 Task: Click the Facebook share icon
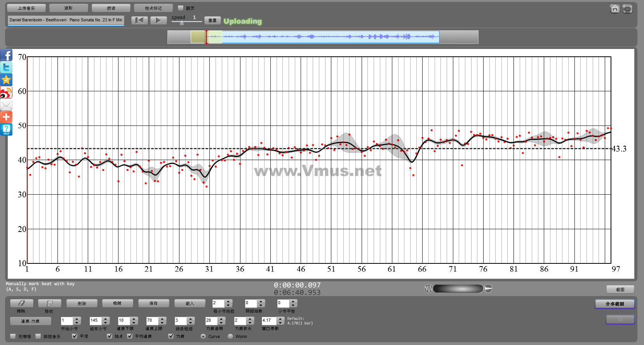coord(6,55)
